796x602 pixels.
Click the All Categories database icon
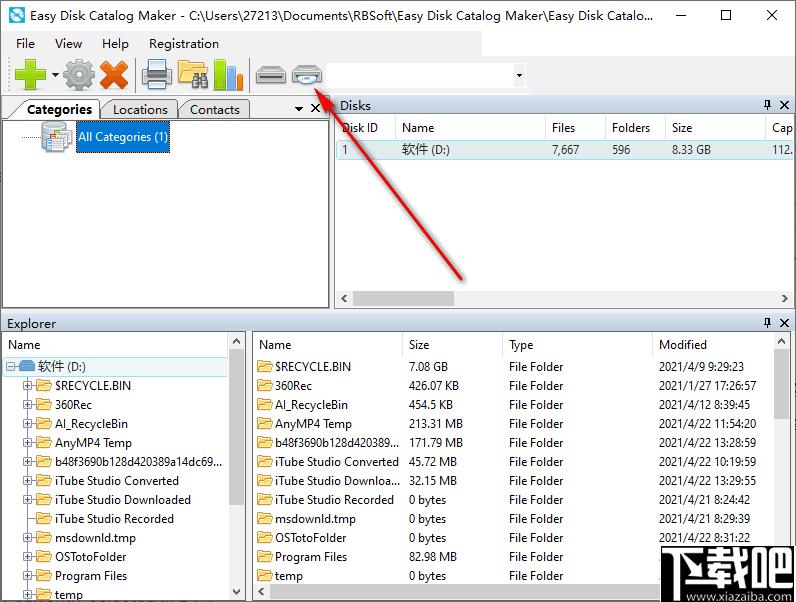(56, 137)
